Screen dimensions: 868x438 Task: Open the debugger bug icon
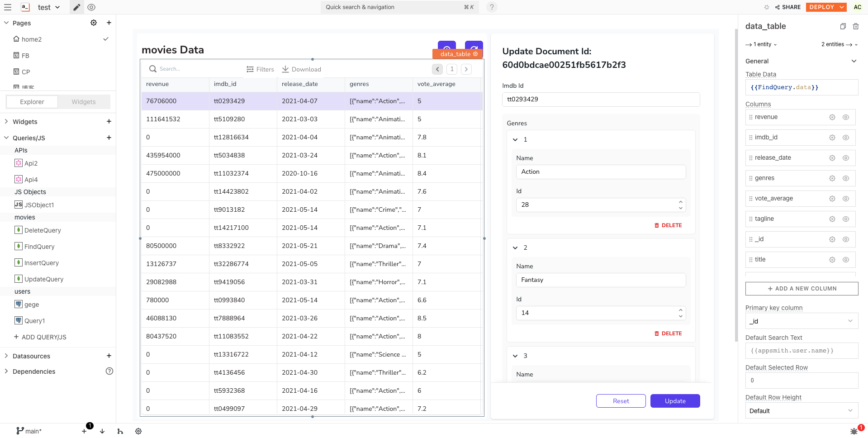click(854, 431)
